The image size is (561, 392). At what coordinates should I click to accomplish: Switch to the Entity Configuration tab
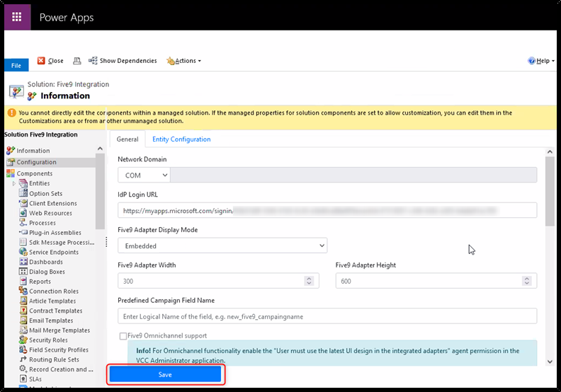pos(181,139)
